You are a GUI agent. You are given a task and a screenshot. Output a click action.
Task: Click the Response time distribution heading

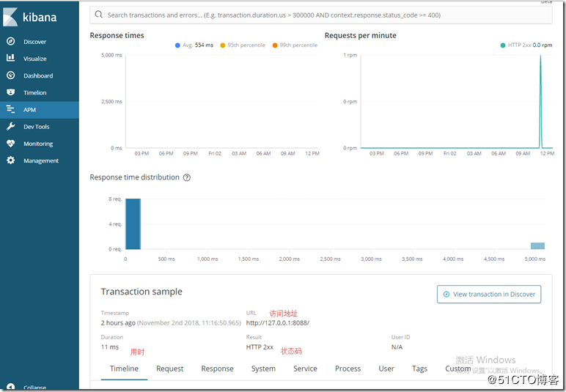coord(135,177)
